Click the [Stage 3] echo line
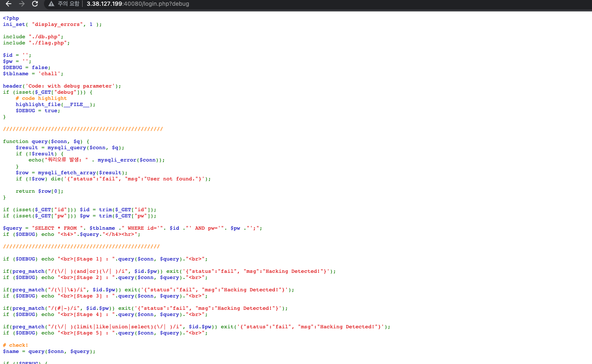592x364 pixels. click(x=105, y=296)
